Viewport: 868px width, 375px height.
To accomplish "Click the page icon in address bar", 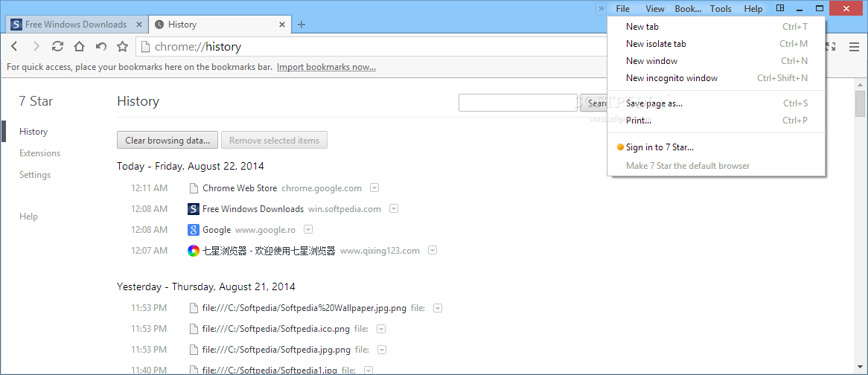I will (146, 47).
